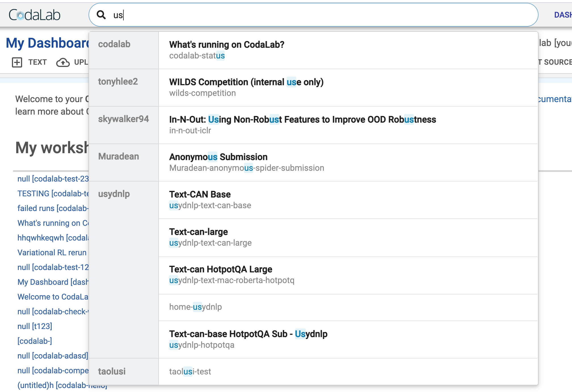Click the UPLOAD cloud icon
This screenshot has height=392, width=572.
click(x=64, y=62)
